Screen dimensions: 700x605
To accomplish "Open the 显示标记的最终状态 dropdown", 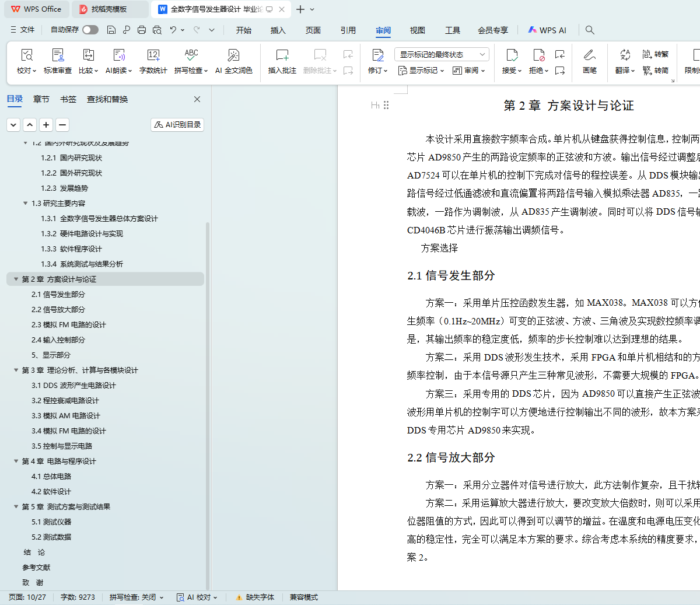I will [442, 54].
